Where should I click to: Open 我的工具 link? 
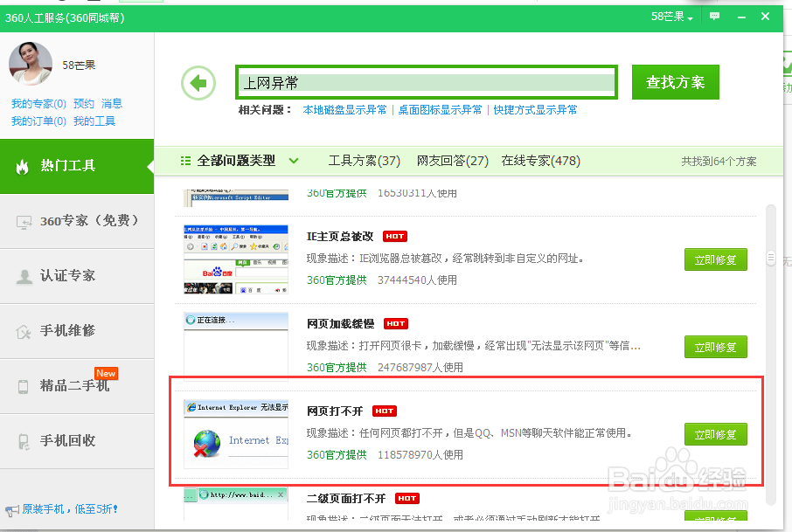coord(94,121)
